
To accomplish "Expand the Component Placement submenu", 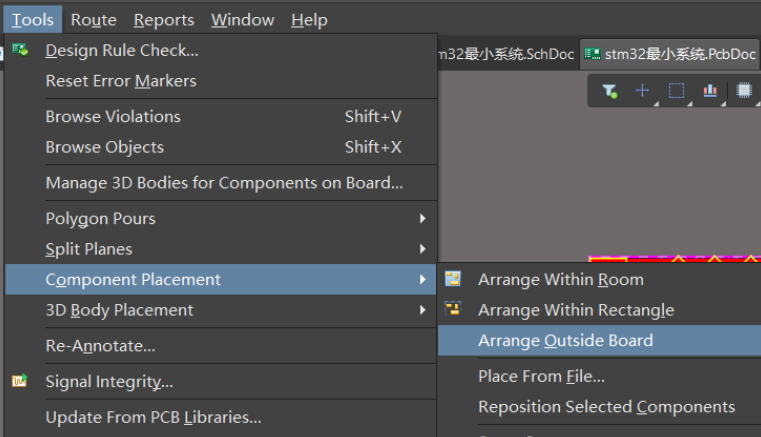I will pyautogui.click(x=221, y=280).
